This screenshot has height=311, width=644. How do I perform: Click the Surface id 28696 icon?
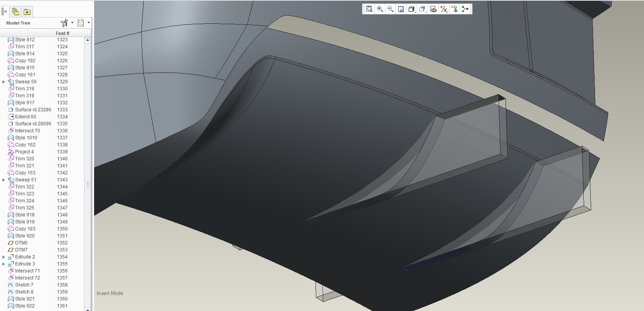pos(11,124)
